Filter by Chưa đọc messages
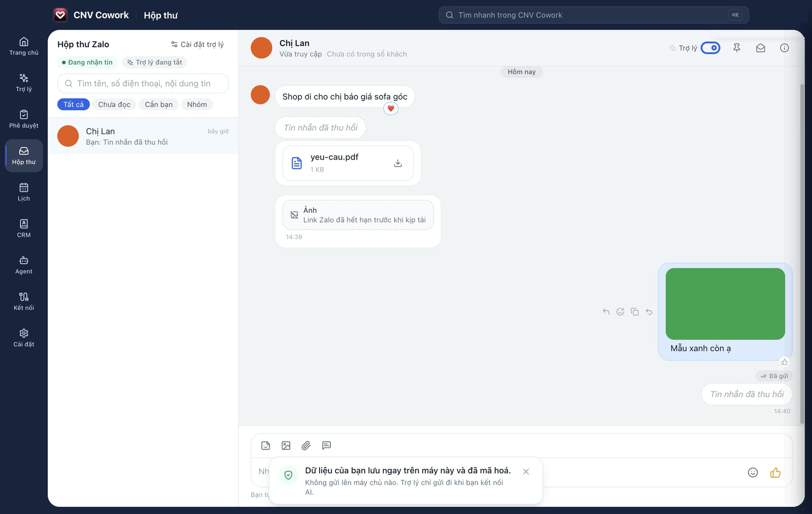The image size is (812, 514). 114,105
